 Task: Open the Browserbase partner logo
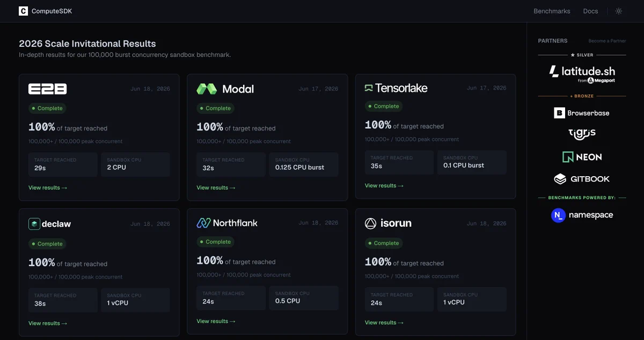(x=582, y=113)
